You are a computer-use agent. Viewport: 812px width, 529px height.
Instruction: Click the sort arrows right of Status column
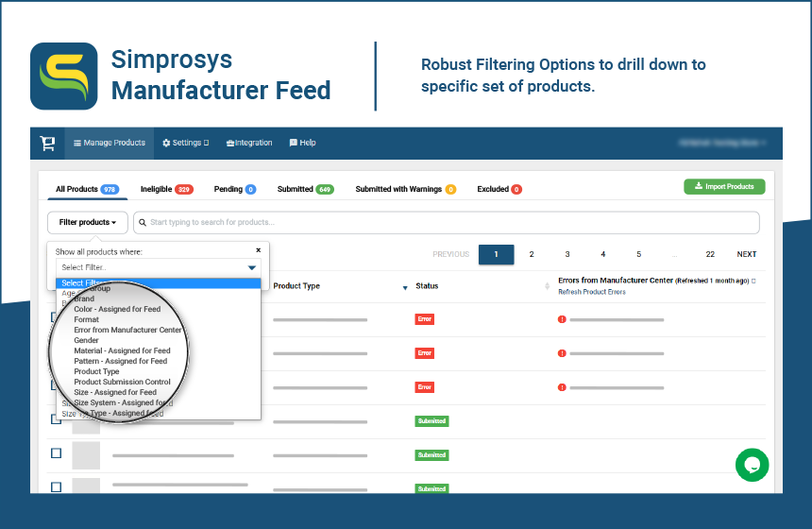[547, 286]
